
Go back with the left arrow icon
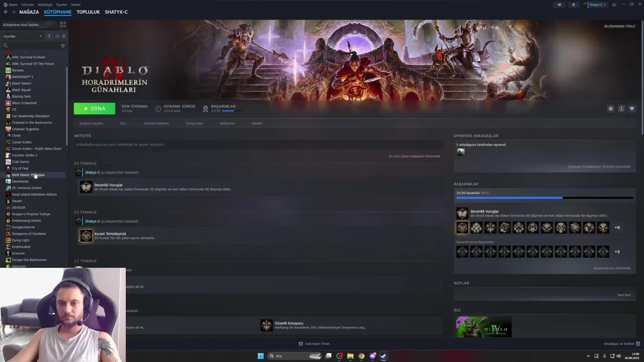6,12
